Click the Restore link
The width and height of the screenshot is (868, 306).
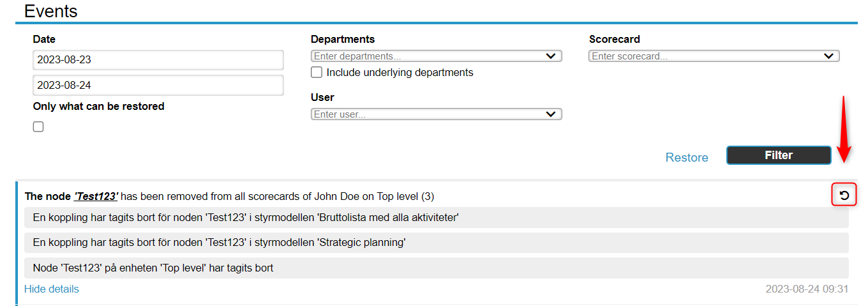[x=687, y=157]
